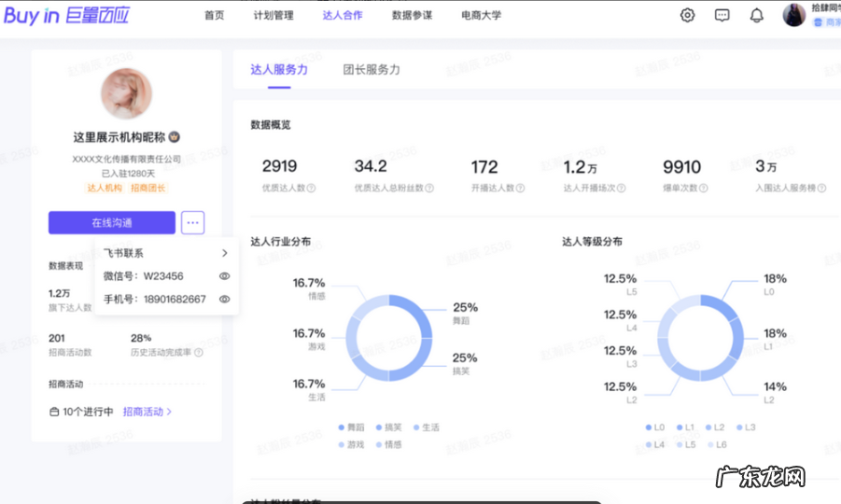The width and height of the screenshot is (841, 504).
Task: Click the crown badge beside institution name
Action: pos(175,137)
